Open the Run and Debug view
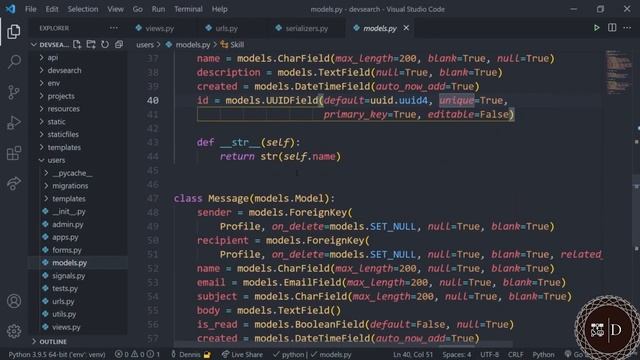Image resolution: width=640 pixels, height=360 pixels. [13, 122]
